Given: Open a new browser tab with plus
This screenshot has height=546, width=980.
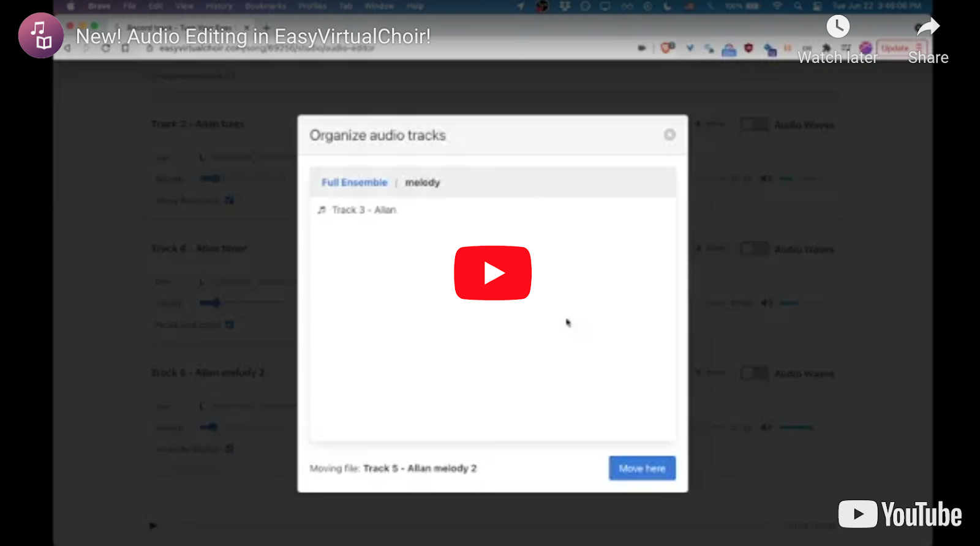Looking at the screenshot, I should coord(266,28).
